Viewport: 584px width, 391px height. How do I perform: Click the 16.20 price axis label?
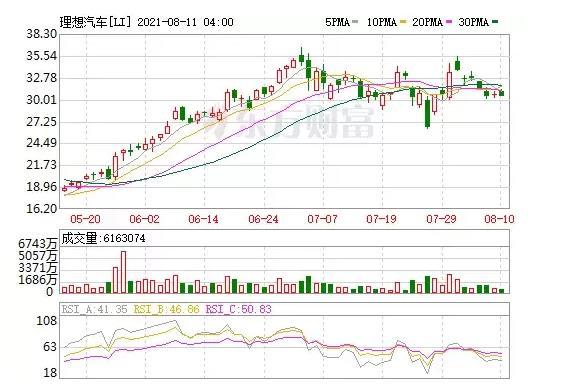42,209
